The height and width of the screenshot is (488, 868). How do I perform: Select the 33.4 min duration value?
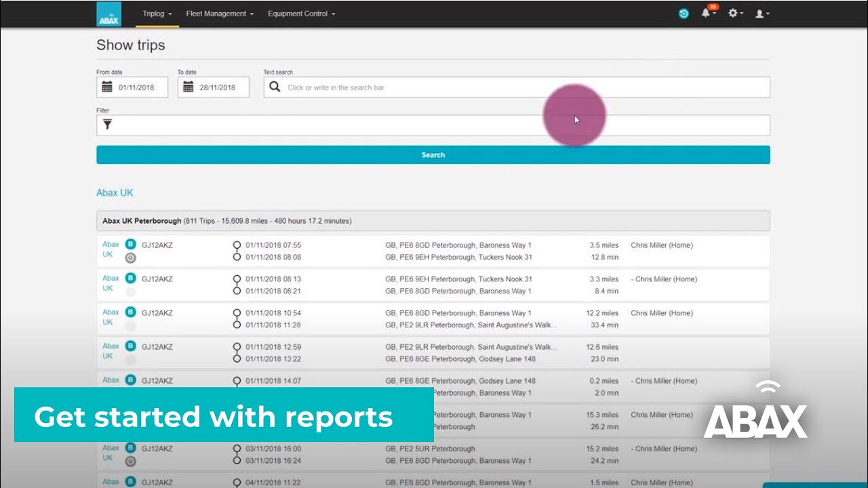coord(604,325)
